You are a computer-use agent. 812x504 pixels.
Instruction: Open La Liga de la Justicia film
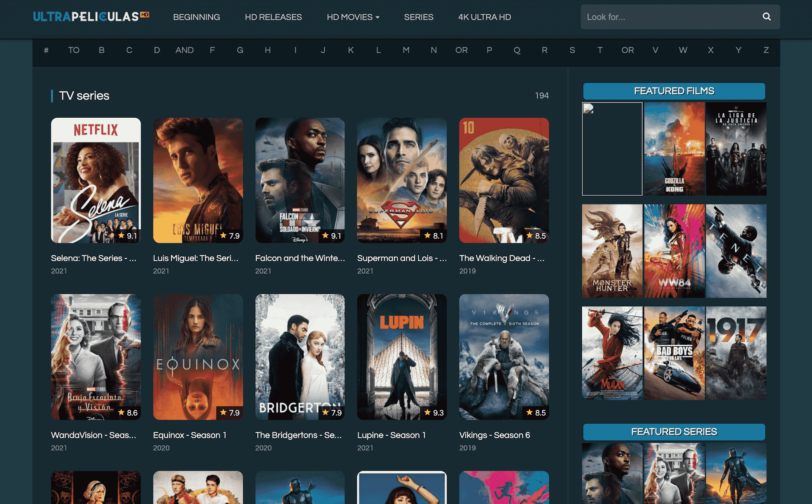736,149
